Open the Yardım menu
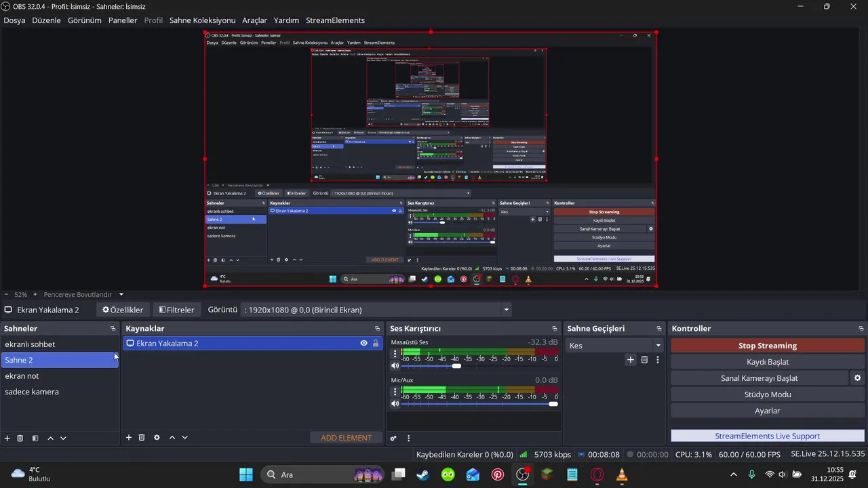 coord(286,20)
